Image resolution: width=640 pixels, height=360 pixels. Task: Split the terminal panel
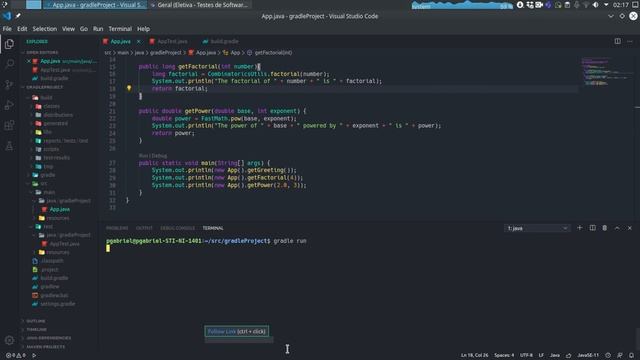[592, 228]
